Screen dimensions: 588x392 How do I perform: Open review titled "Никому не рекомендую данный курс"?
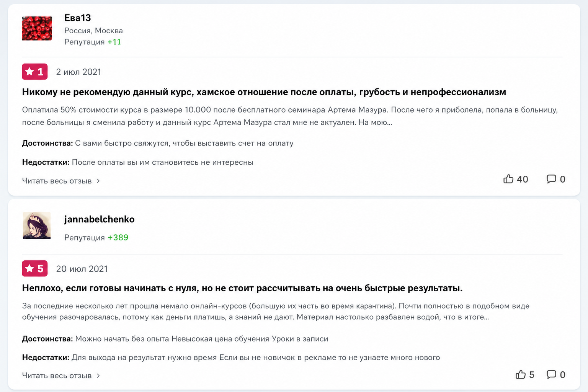point(264,92)
